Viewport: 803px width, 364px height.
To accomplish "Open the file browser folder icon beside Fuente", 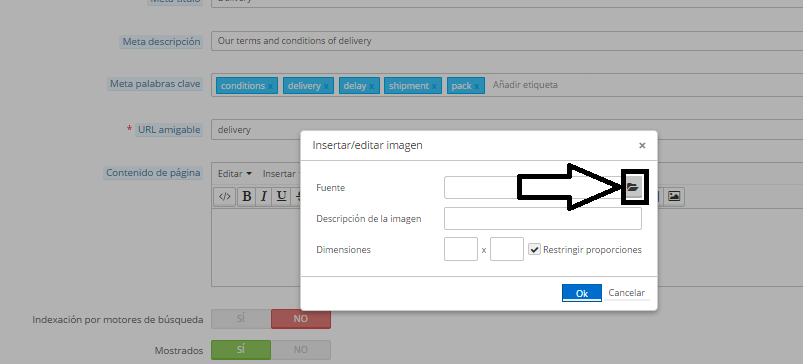I will (633, 187).
